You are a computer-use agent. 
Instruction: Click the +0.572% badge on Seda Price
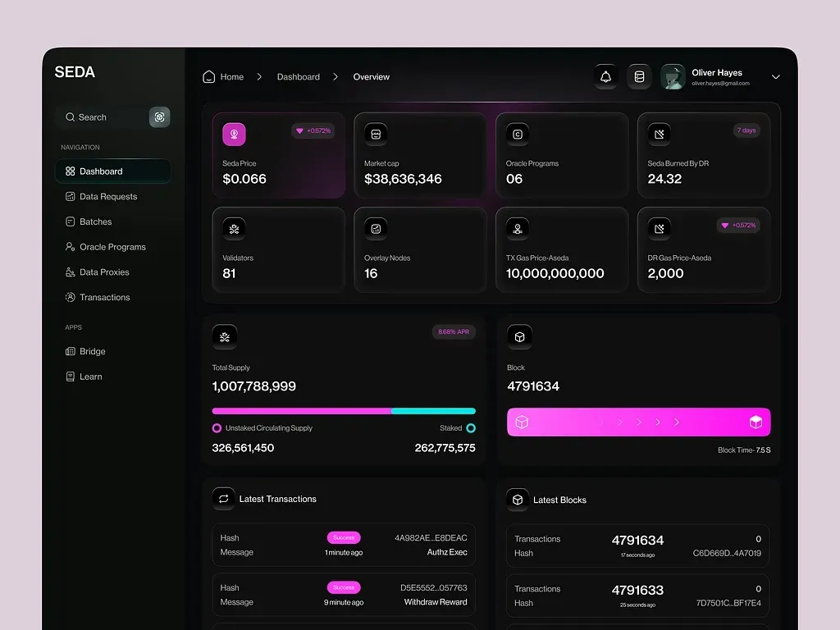pos(313,130)
